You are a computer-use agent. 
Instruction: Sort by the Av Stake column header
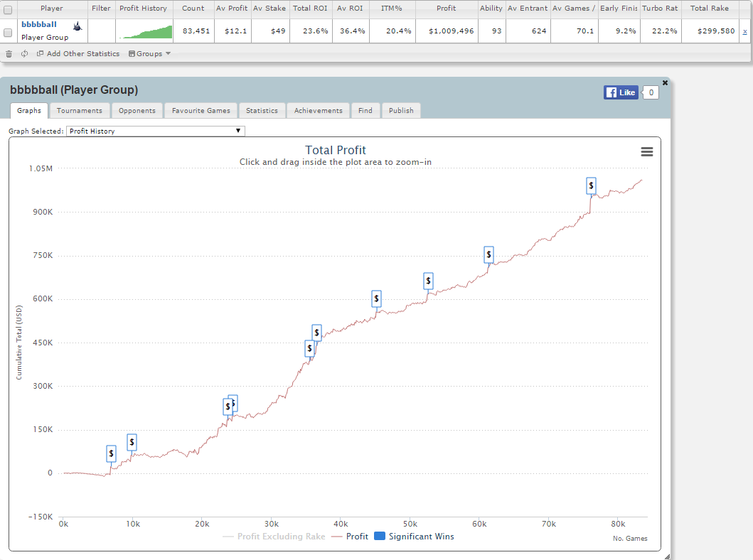pyautogui.click(x=269, y=8)
